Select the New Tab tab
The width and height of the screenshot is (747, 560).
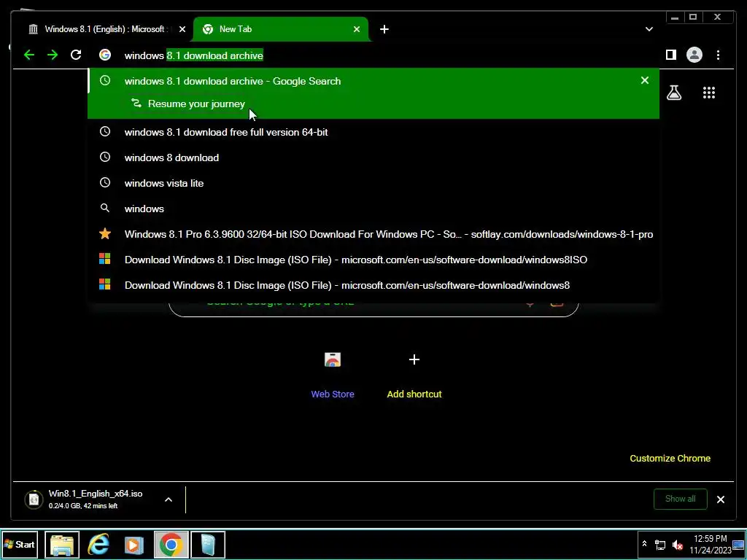(x=281, y=29)
